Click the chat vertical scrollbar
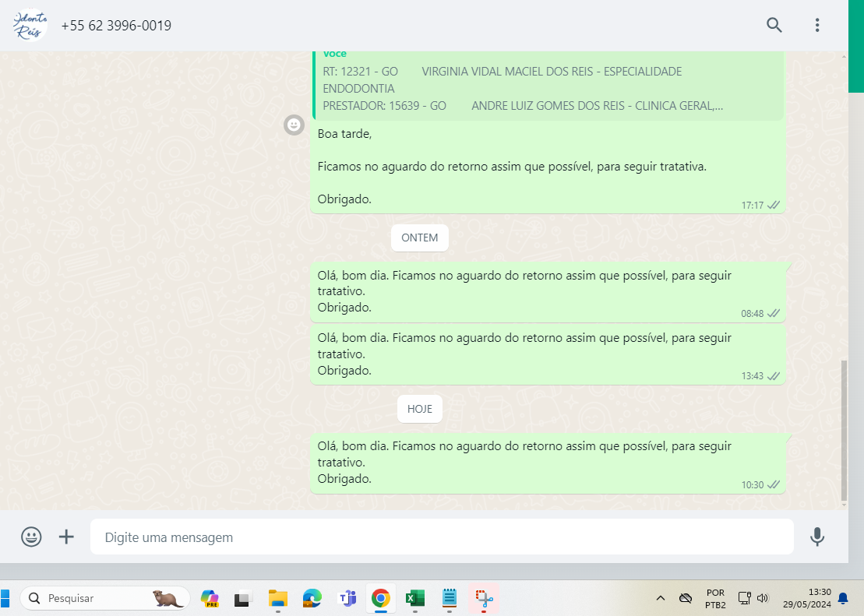The image size is (864, 616). pos(844,430)
